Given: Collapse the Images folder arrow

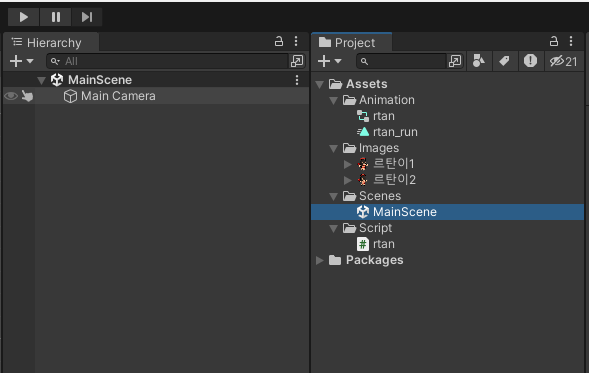Looking at the screenshot, I should pyautogui.click(x=333, y=148).
